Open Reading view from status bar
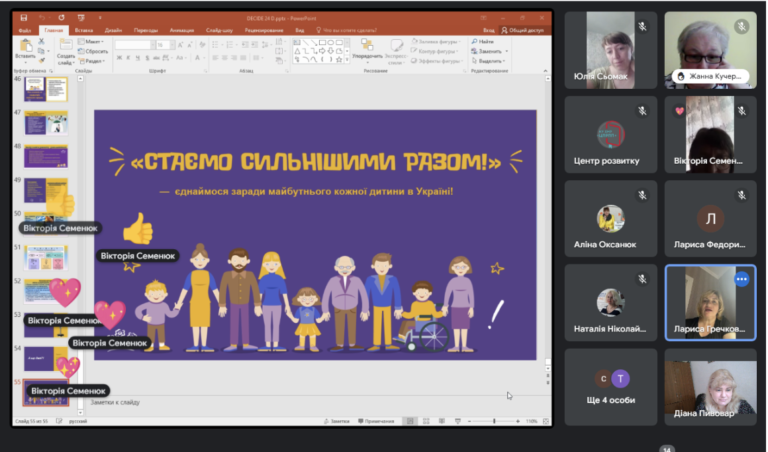This screenshot has width=768, height=452. [442, 421]
